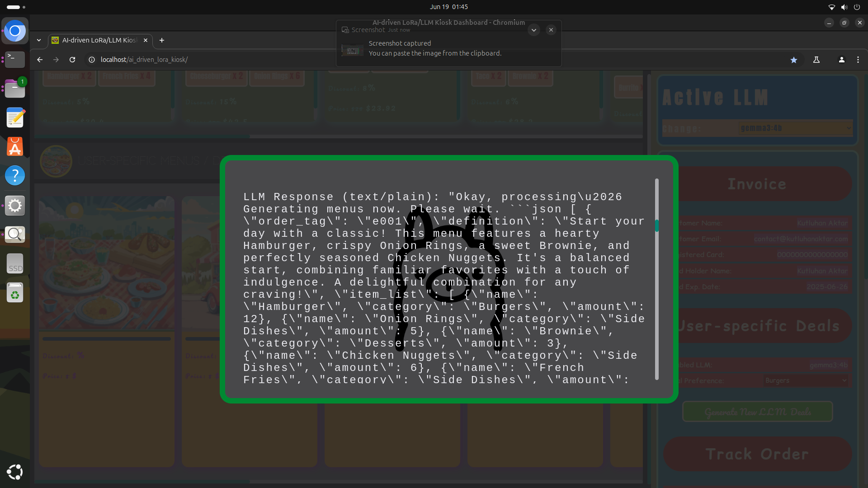
Task: Open Text Editor from the dock
Action: tap(15, 117)
